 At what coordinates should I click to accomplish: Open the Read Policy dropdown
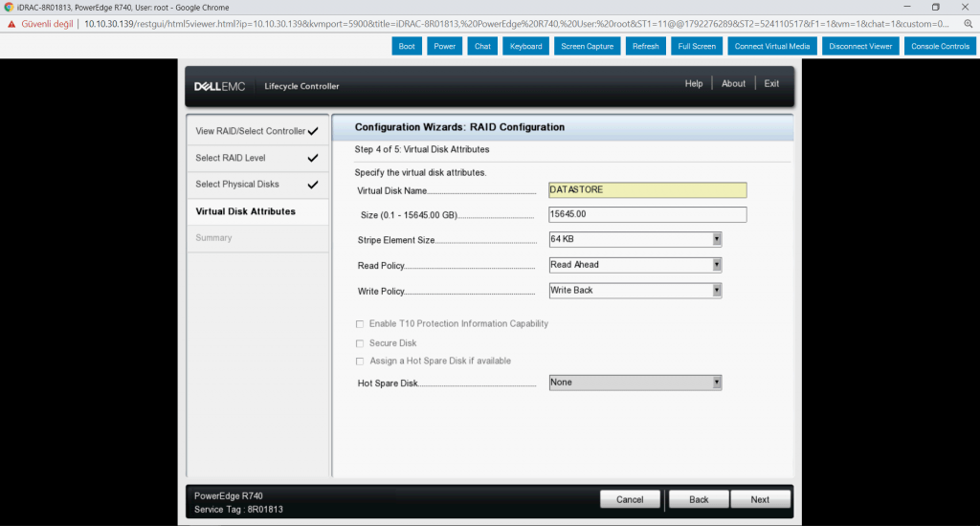tap(635, 265)
